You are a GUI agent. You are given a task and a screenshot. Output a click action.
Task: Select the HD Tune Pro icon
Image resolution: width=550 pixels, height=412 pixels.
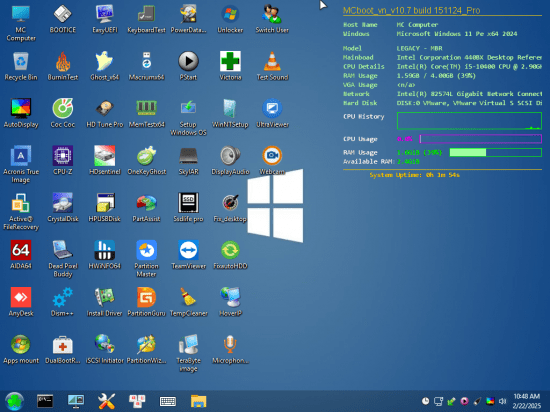(x=105, y=113)
